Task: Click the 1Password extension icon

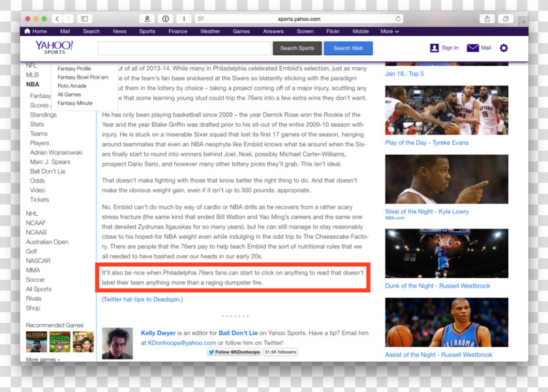Action: point(166,19)
